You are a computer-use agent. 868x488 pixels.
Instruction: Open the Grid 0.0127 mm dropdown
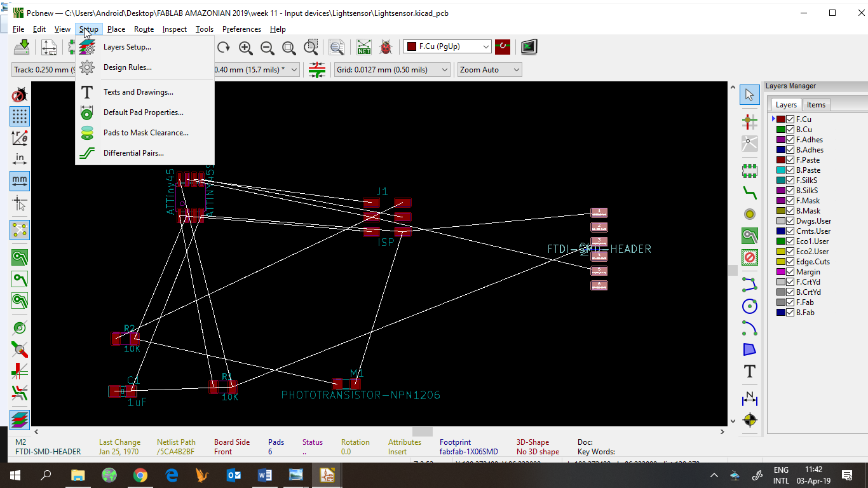[392, 70]
